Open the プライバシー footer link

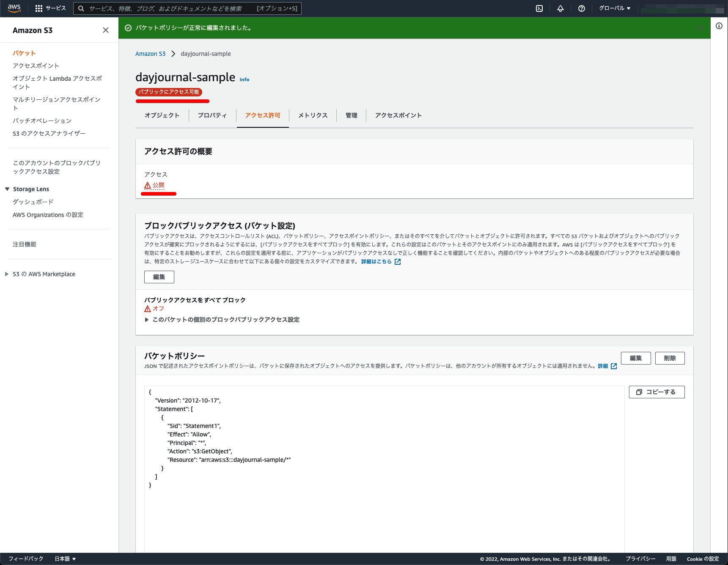[640, 559]
